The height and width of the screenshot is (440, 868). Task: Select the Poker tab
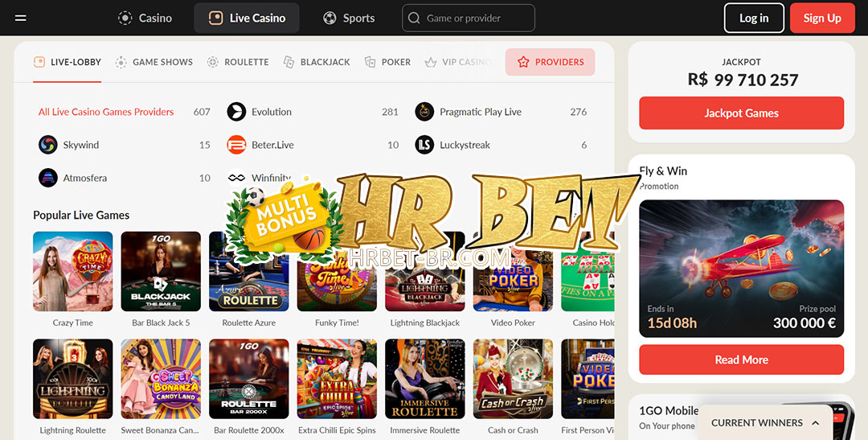(387, 62)
